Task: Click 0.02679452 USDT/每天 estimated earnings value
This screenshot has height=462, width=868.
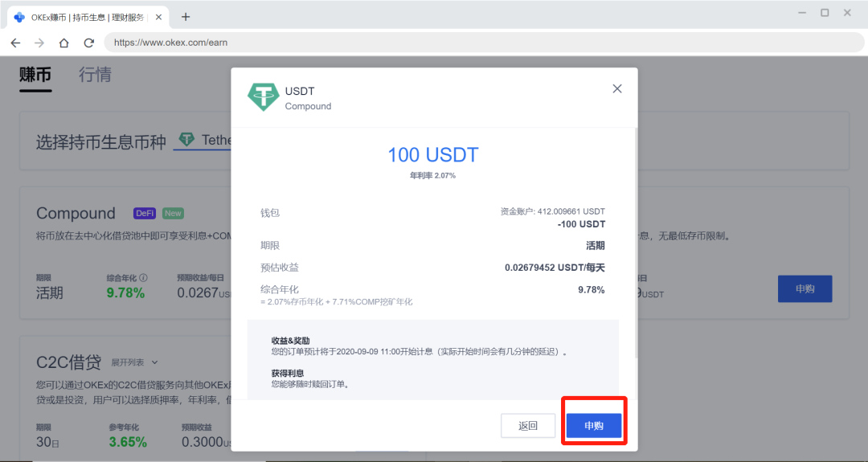Action: (555, 268)
